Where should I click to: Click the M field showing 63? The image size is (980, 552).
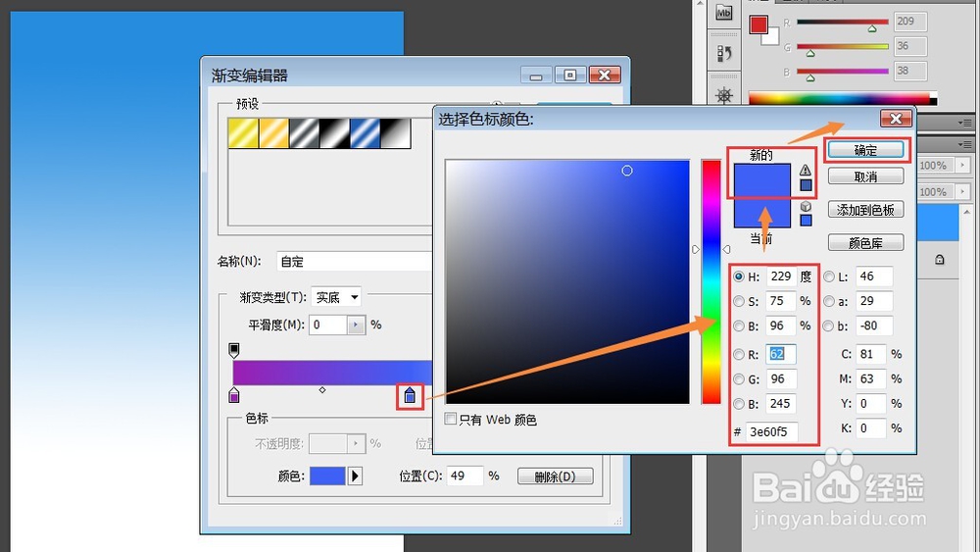(x=871, y=378)
